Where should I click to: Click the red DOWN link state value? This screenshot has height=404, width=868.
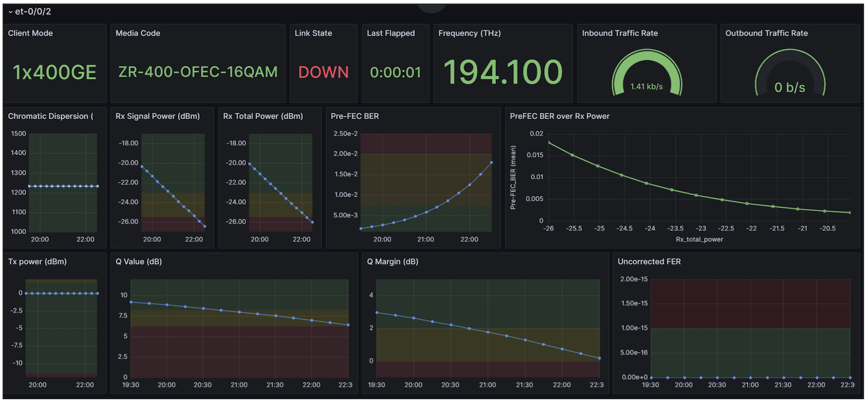coord(323,72)
